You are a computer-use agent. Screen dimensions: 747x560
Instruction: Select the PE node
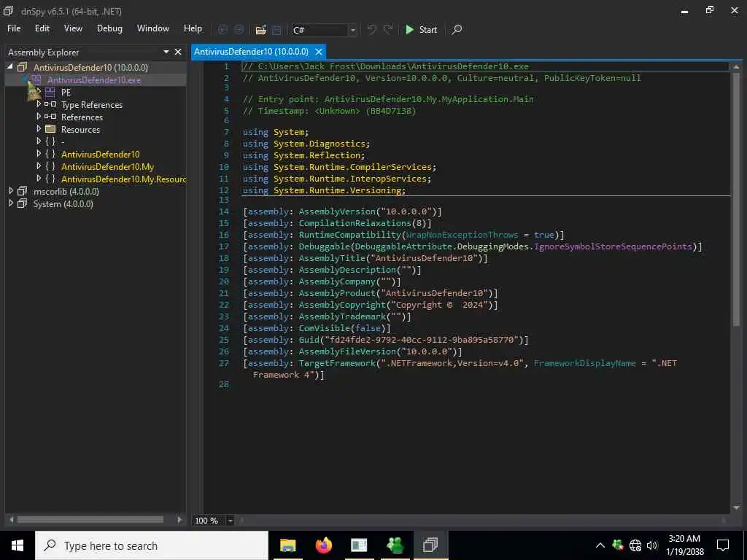pyautogui.click(x=66, y=93)
